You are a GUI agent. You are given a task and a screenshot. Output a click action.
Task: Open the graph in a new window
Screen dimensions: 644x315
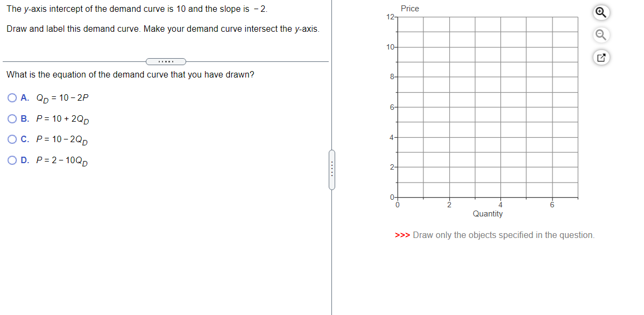(x=601, y=55)
